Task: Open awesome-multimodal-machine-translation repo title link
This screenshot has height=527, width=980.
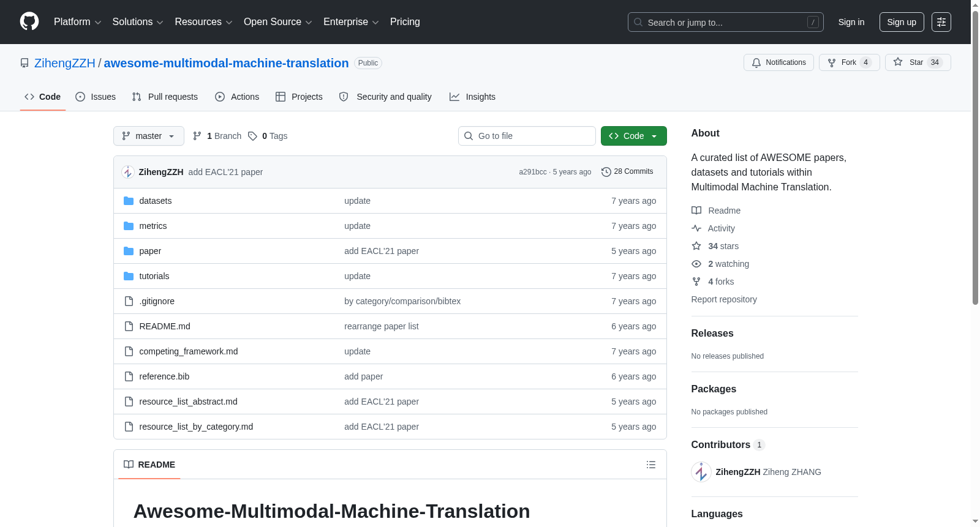Action: pyautogui.click(x=226, y=63)
